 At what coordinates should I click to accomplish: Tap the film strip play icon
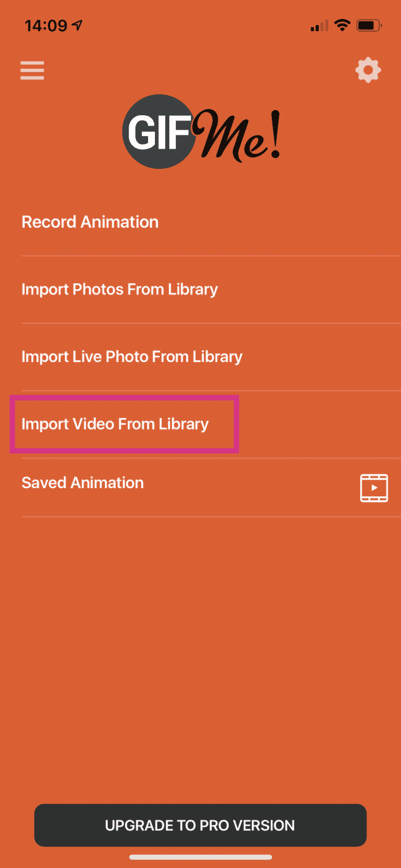[x=374, y=488]
